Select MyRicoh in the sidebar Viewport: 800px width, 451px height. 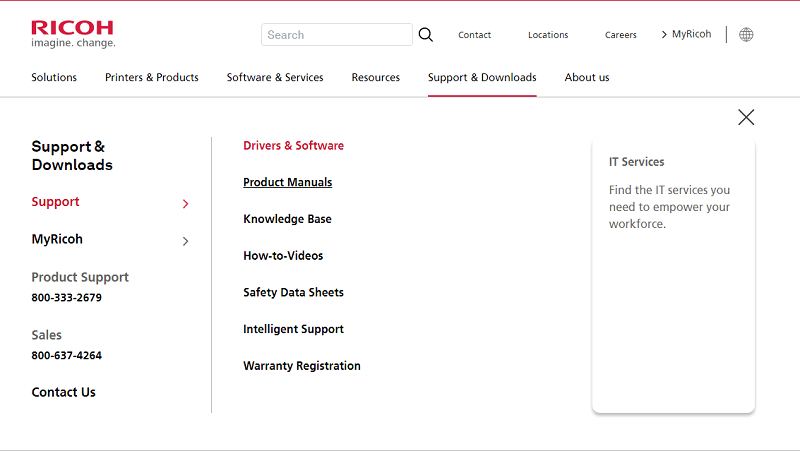click(57, 239)
